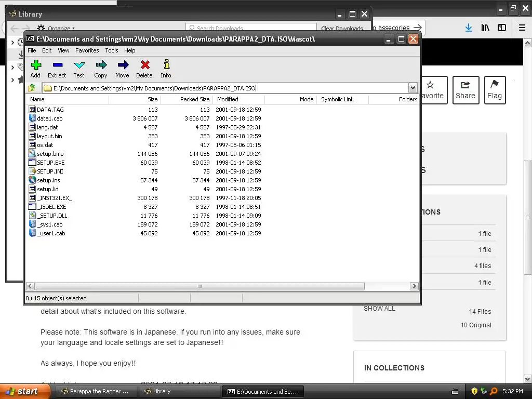The width and height of the screenshot is (532, 399).
Task: Click the Search Downloads field
Action: pyautogui.click(x=251, y=28)
